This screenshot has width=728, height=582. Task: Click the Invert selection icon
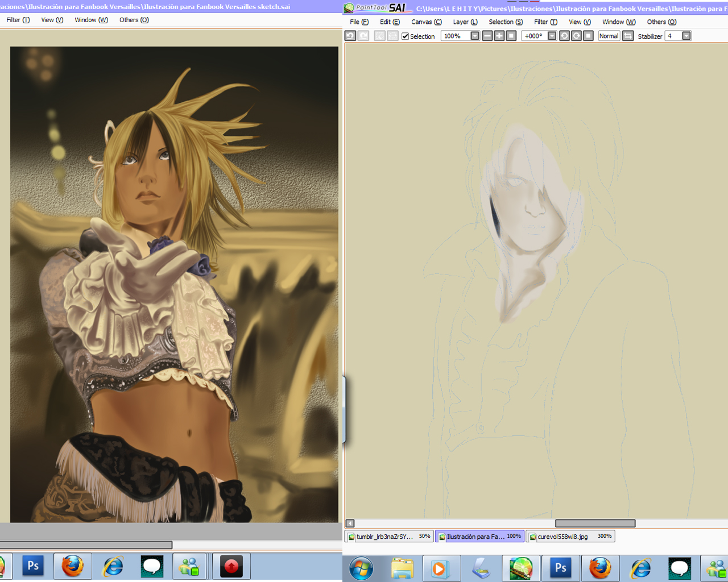[392, 36]
